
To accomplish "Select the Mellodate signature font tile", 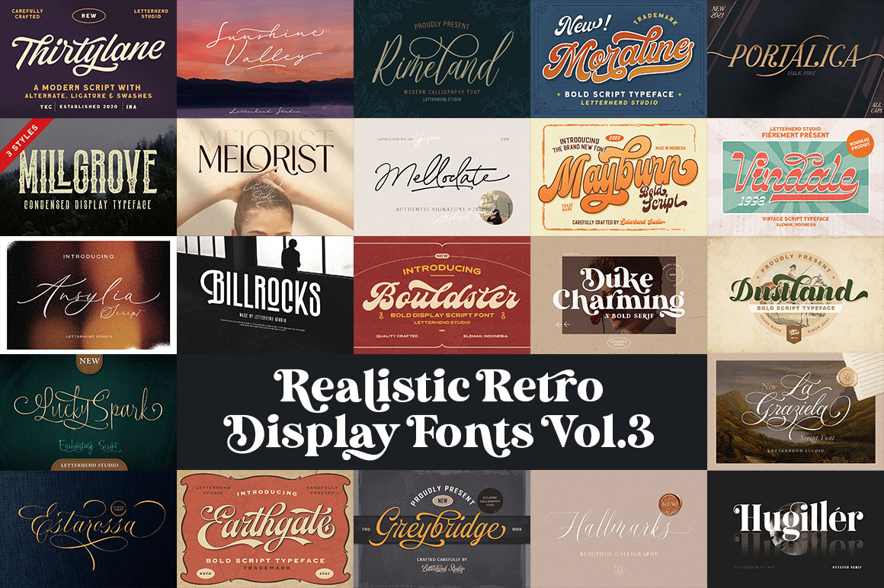I will (442, 175).
